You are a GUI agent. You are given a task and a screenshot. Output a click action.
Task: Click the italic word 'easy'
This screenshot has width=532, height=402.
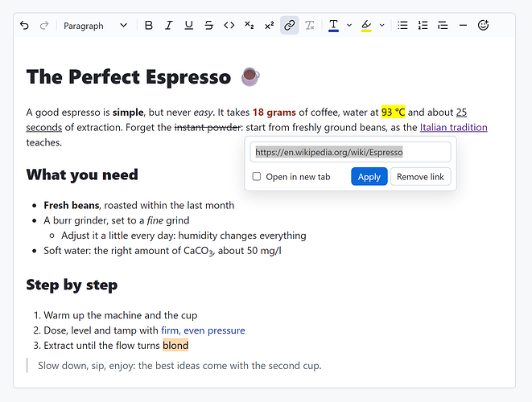click(x=203, y=113)
